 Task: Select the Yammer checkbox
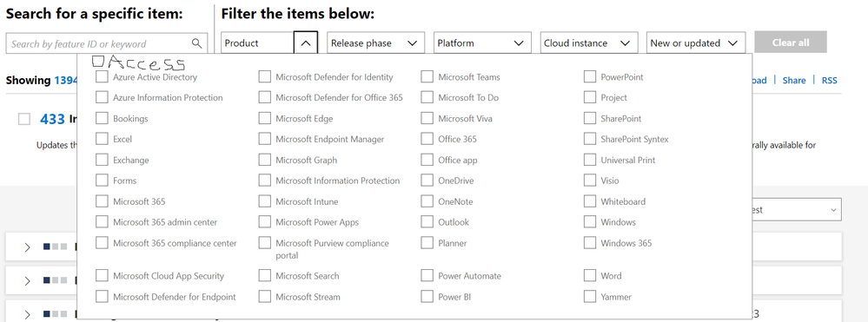pyautogui.click(x=590, y=297)
